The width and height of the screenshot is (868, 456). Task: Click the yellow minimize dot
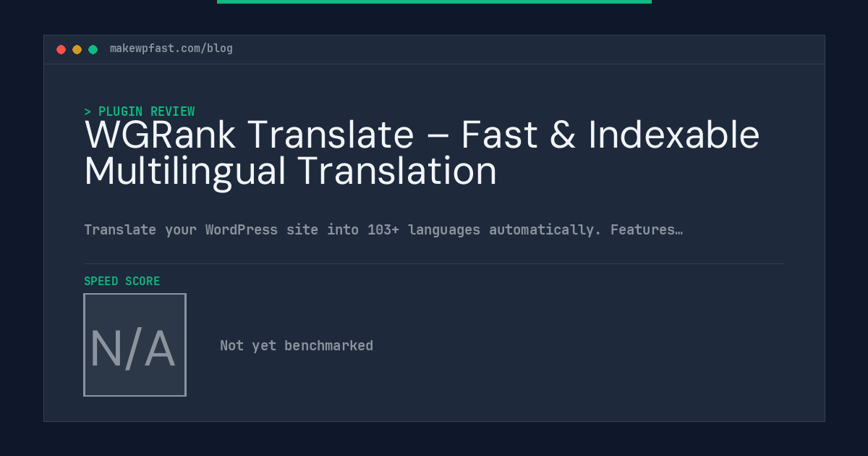point(77,49)
